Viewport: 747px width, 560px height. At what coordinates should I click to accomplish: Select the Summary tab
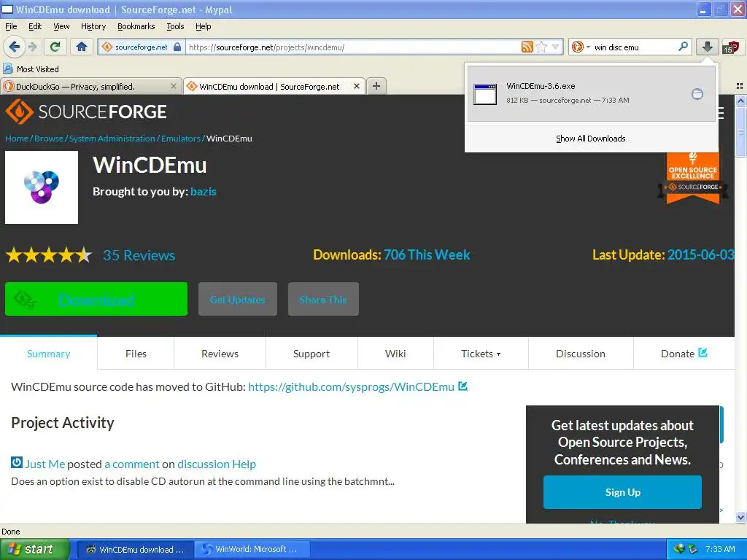[x=49, y=354]
